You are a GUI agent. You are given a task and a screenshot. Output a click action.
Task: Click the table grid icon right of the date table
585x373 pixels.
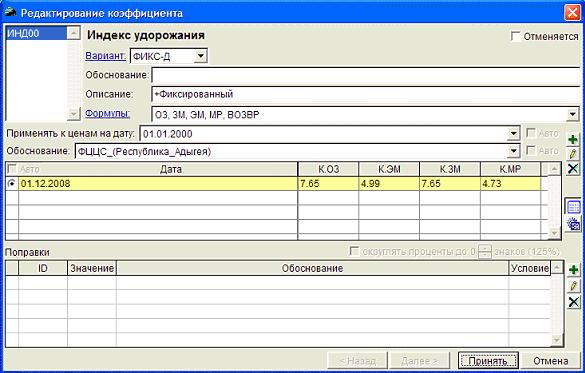point(573,207)
